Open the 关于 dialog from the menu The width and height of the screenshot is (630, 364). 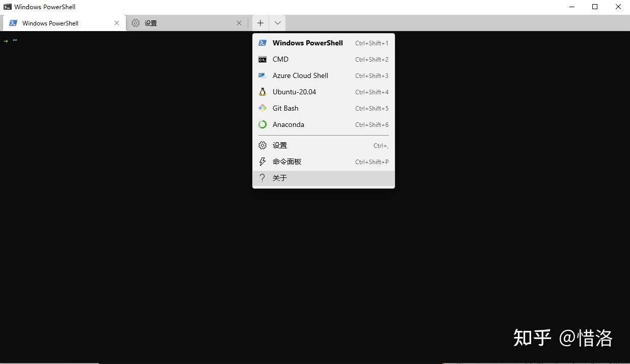pos(280,178)
